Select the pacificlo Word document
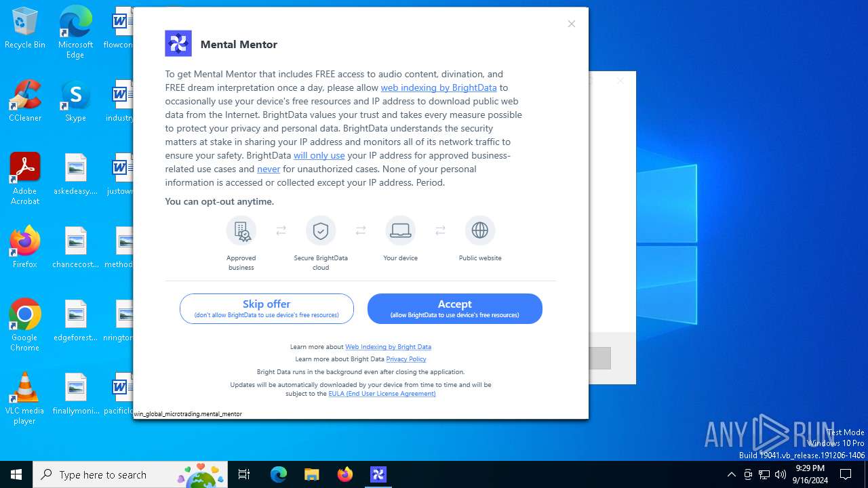Image resolution: width=868 pixels, height=488 pixels. pyautogui.click(x=120, y=394)
